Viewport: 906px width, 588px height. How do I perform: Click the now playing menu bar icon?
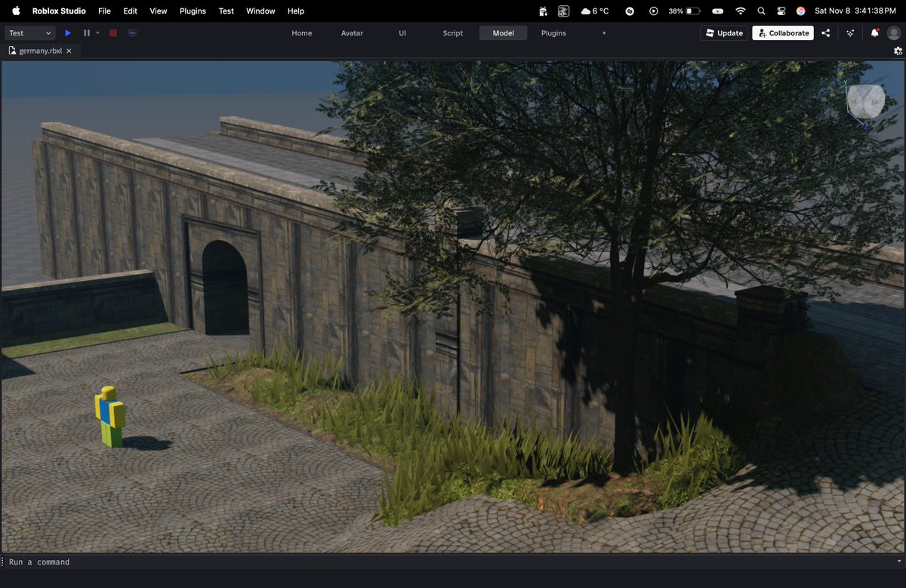point(654,11)
